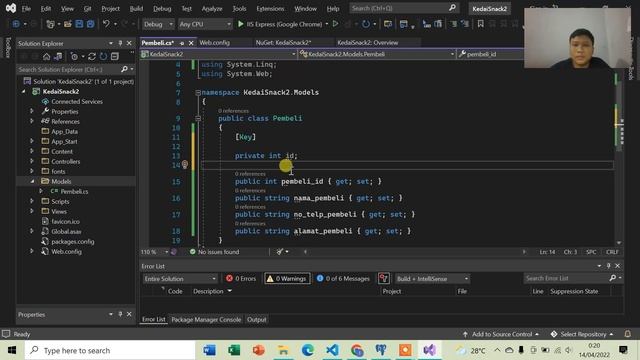Click Sync with Active Document icon
The width and height of the screenshot is (640, 360).
(58, 56)
